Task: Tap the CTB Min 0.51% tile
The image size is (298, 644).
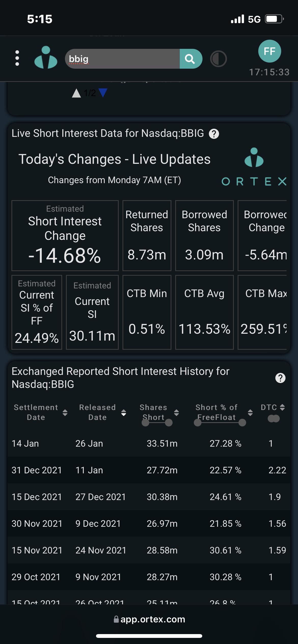Action: (147, 312)
